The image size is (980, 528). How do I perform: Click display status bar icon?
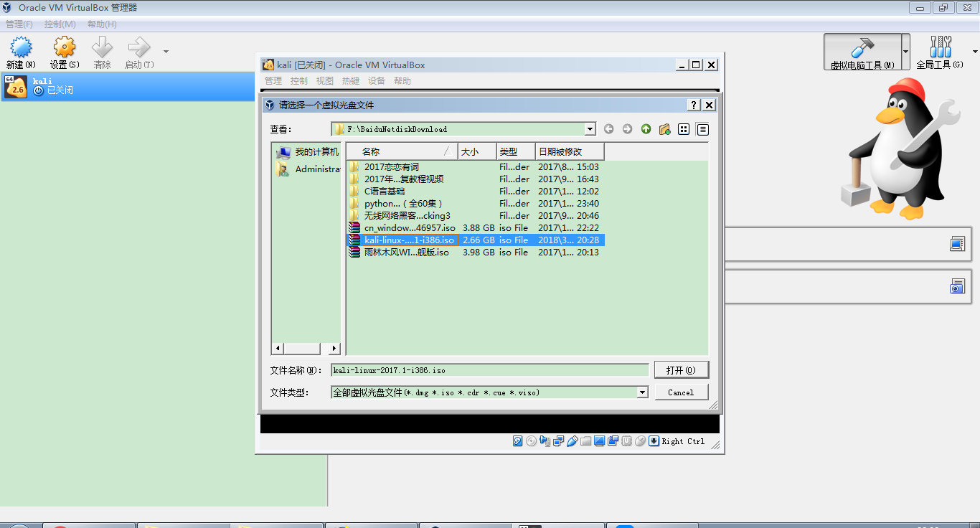tap(599, 441)
